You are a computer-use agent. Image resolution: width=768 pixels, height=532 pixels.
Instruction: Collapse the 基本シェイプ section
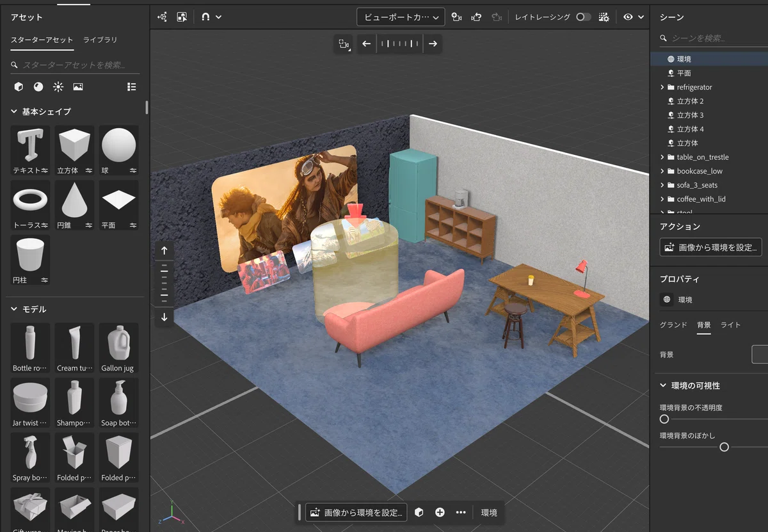point(14,111)
